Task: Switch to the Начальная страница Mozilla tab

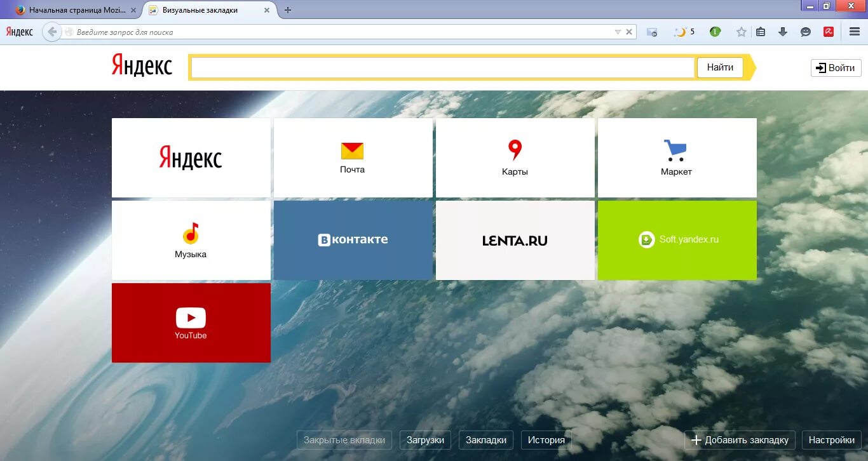Action: tap(76, 10)
